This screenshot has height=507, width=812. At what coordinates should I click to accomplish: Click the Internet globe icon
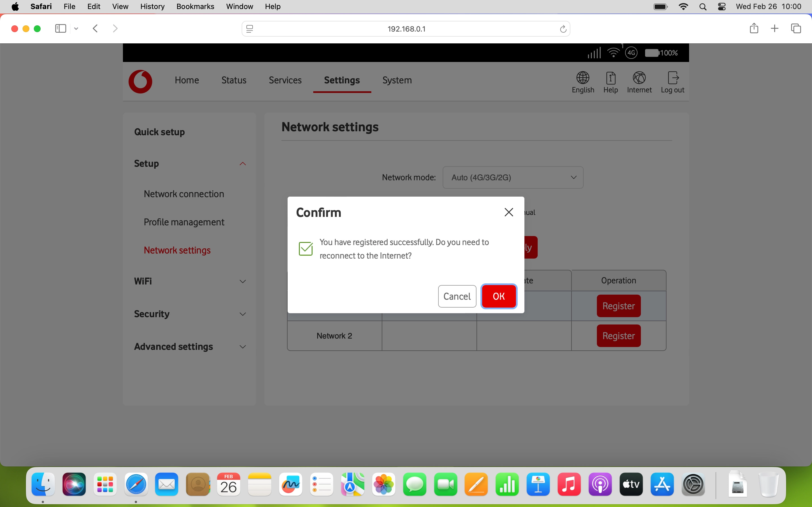639,78
